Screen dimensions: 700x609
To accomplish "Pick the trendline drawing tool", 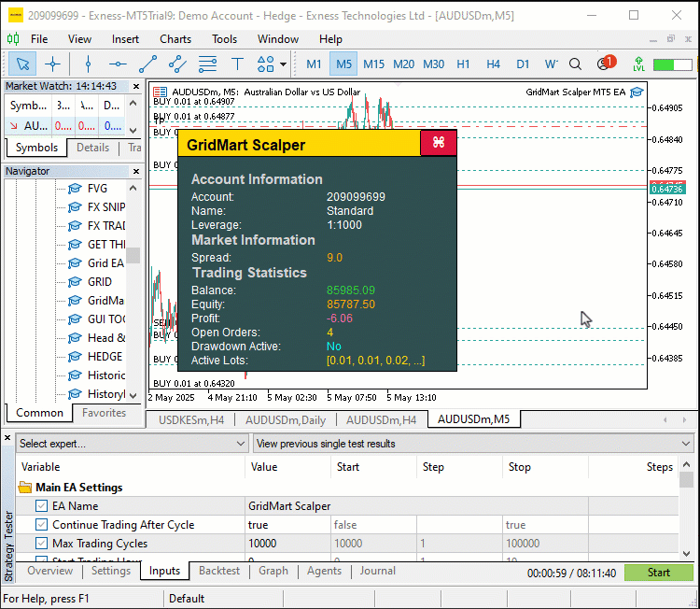I will tap(147, 64).
